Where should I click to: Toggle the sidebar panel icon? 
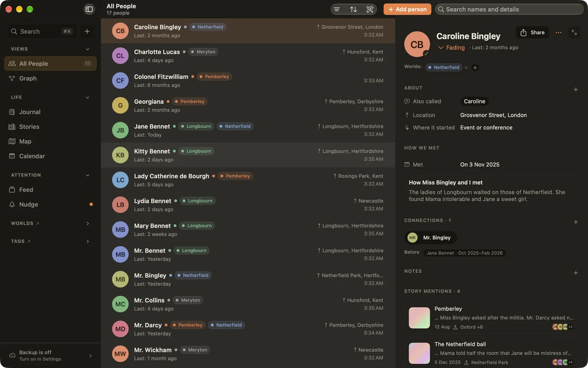tap(89, 9)
